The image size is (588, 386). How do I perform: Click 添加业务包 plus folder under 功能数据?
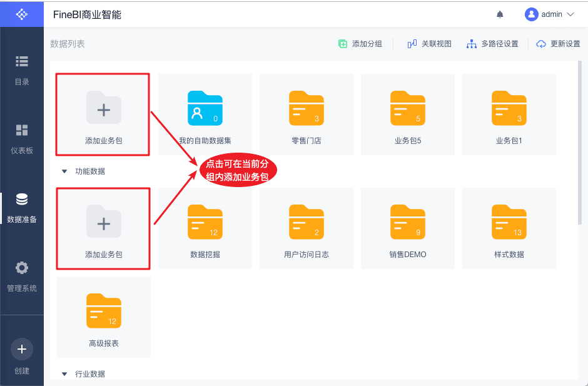(104, 221)
